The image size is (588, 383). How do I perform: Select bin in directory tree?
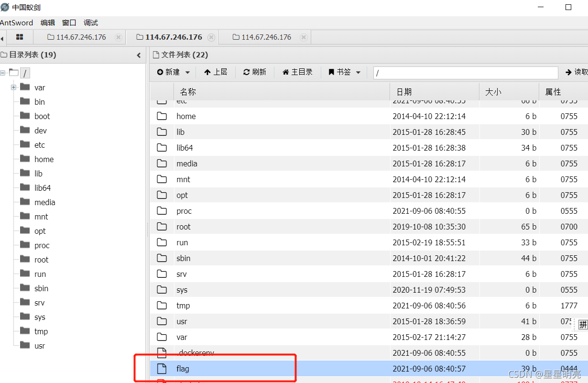40,102
